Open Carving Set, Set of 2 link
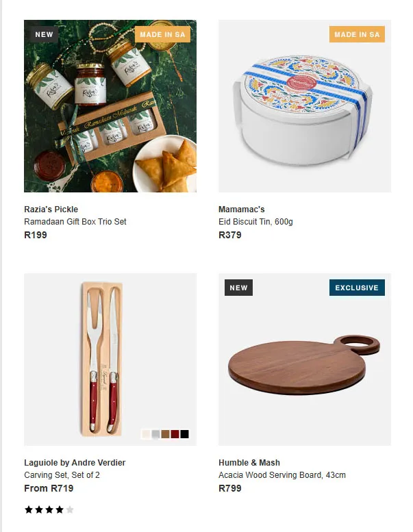This screenshot has height=532, width=413. pyautogui.click(x=62, y=475)
